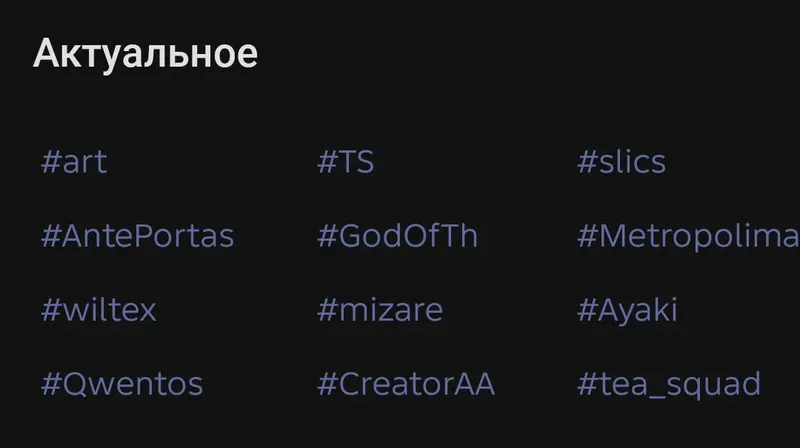Viewport: 800px width, 448px height.
Task: Open the #AntePortas hashtag
Action: tap(137, 236)
